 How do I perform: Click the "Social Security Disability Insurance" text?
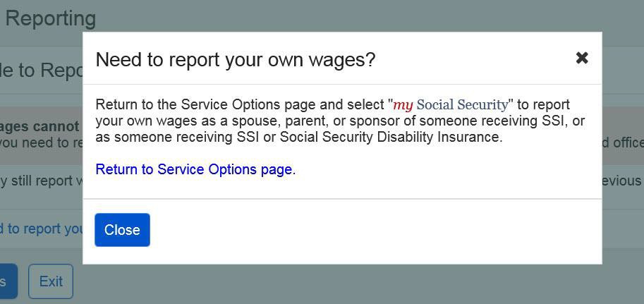pos(391,137)
